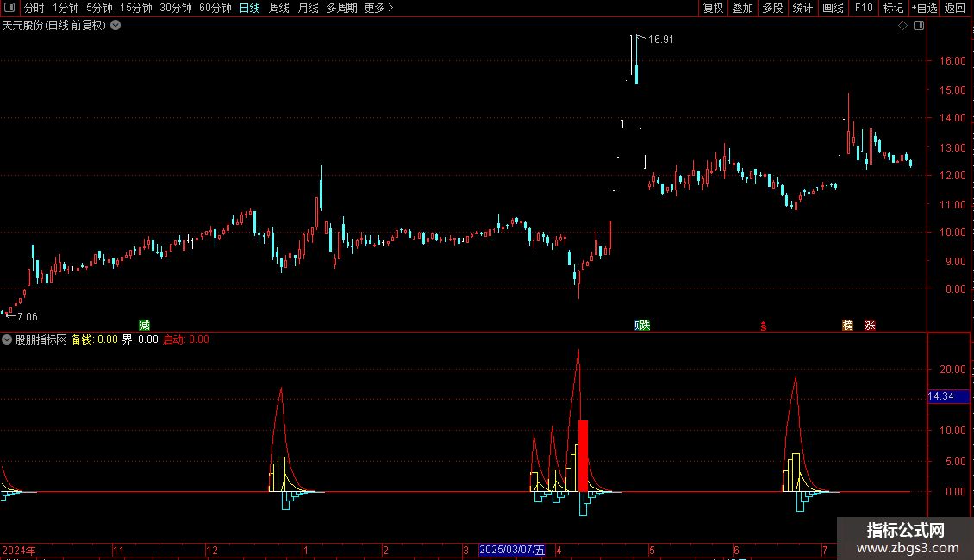Click month 12 on the time axis
The width and height of the screenshot is (974, 560).
click(x=212, y=550)
